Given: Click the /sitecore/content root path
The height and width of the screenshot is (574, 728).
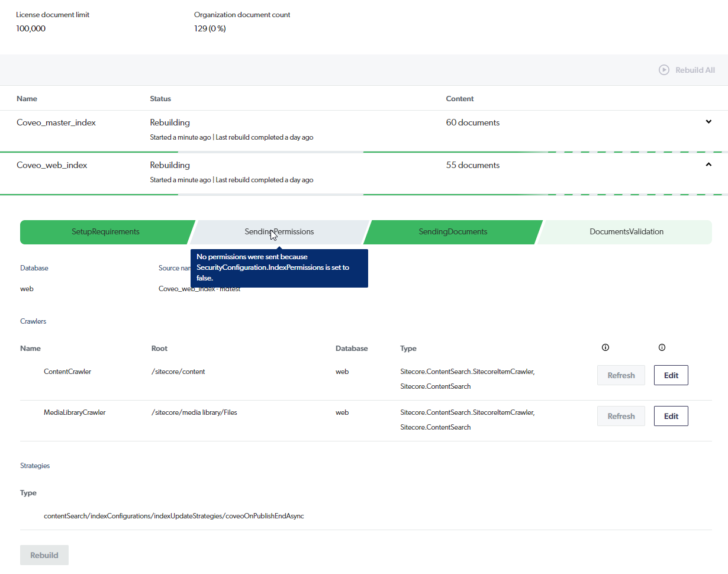Looking at the screenshot, I should pos(178,372).
